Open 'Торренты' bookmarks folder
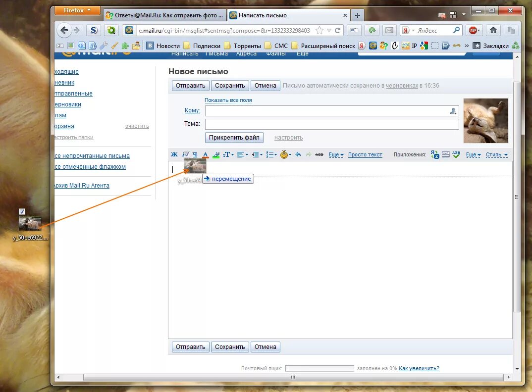The width and height of the screenshot is (532, 392). point(243,46)
